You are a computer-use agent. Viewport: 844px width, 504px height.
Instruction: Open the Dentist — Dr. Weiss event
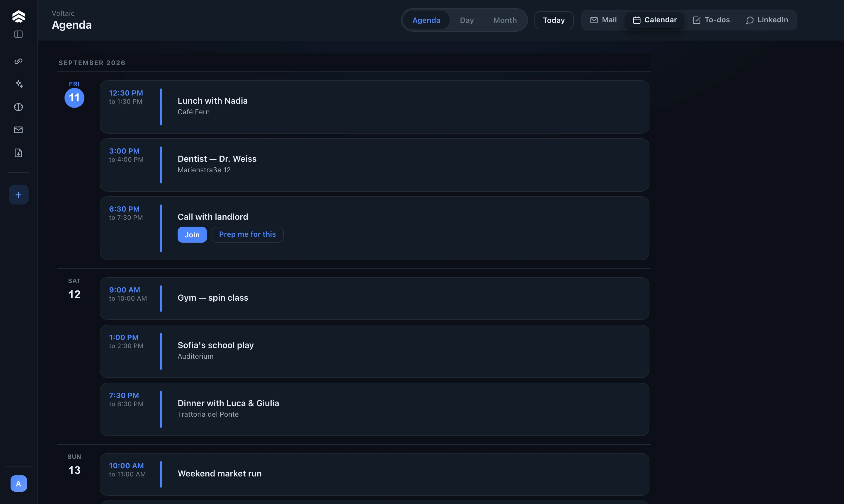[x=374, y=165]
